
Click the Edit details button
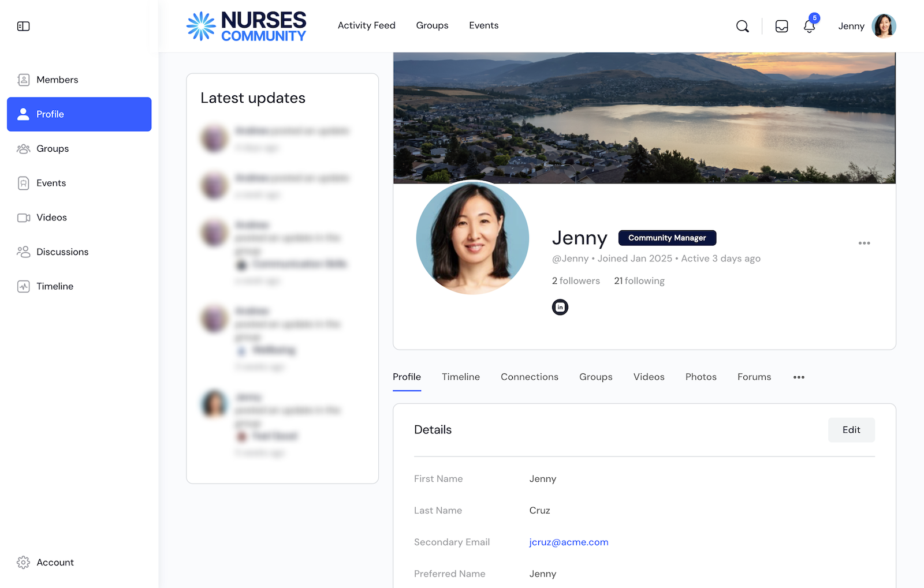click(851, 429)
